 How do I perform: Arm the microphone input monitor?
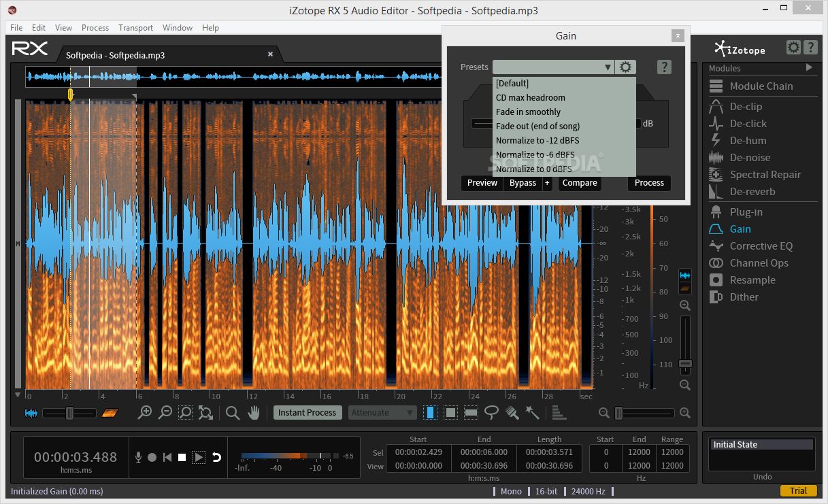pyautogui.click(x=138, y=457)
